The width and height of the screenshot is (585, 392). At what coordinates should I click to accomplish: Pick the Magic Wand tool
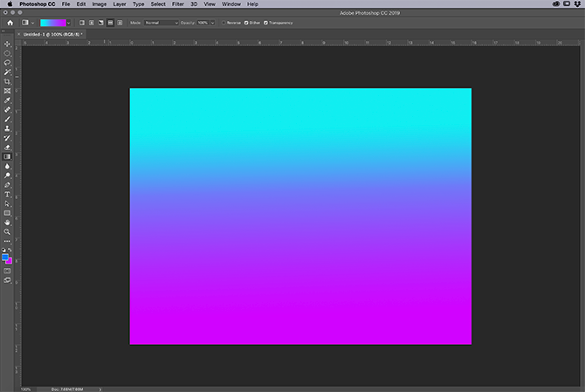coord(7,72)
